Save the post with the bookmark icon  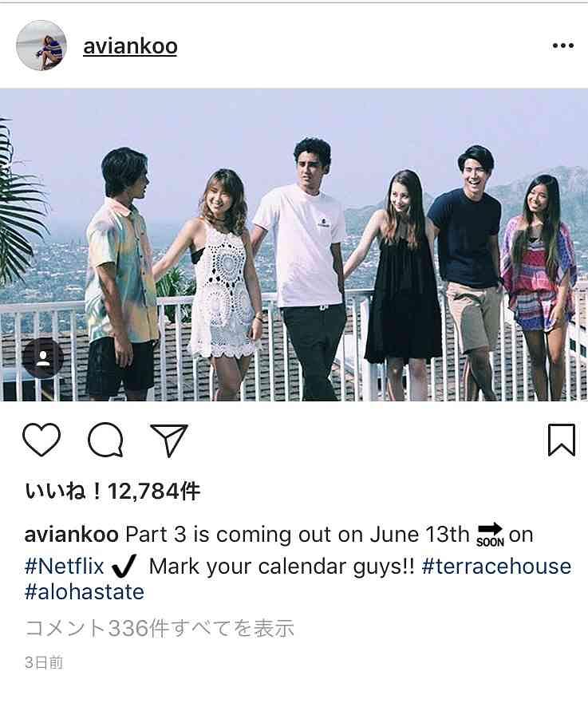click(562, 440)
